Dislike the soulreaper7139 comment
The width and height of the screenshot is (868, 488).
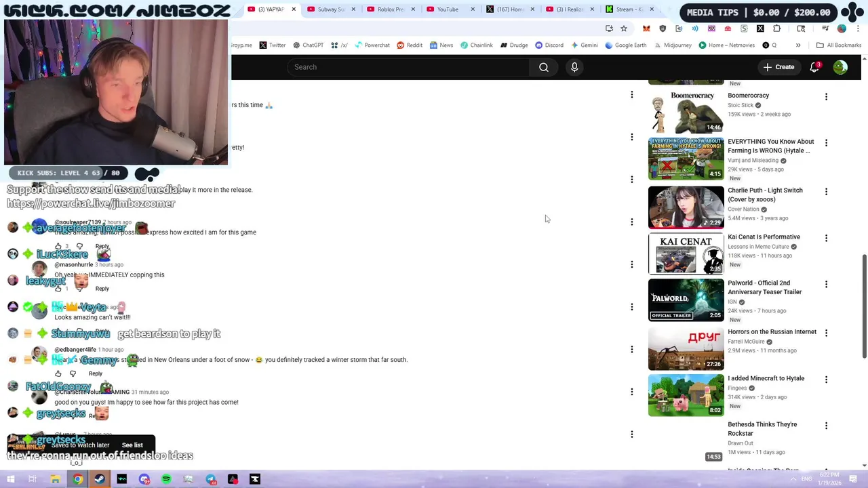pyautogui.click(x=79, y=246)
